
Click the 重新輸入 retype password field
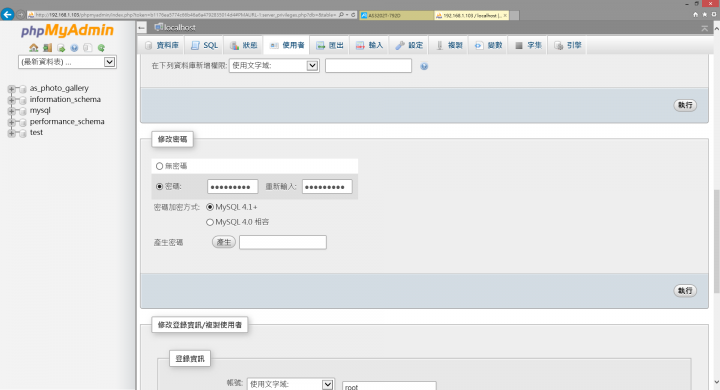(x=327, y=187)
